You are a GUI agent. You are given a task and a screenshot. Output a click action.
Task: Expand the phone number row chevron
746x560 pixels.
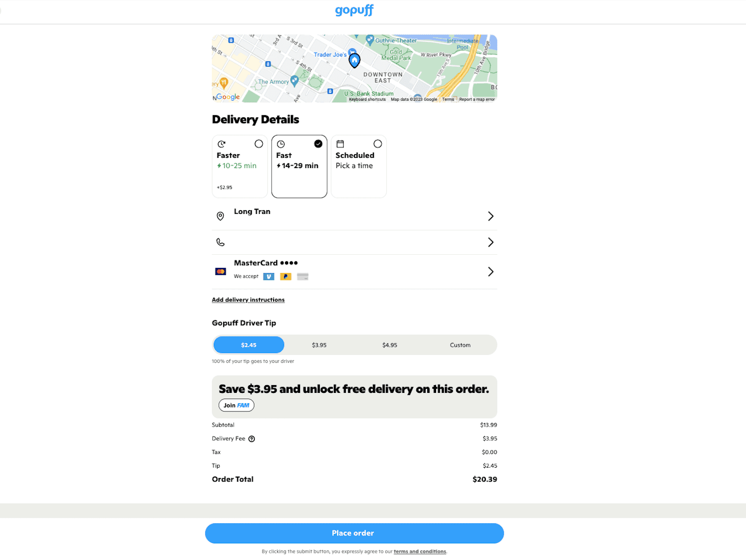pos(491,242)
